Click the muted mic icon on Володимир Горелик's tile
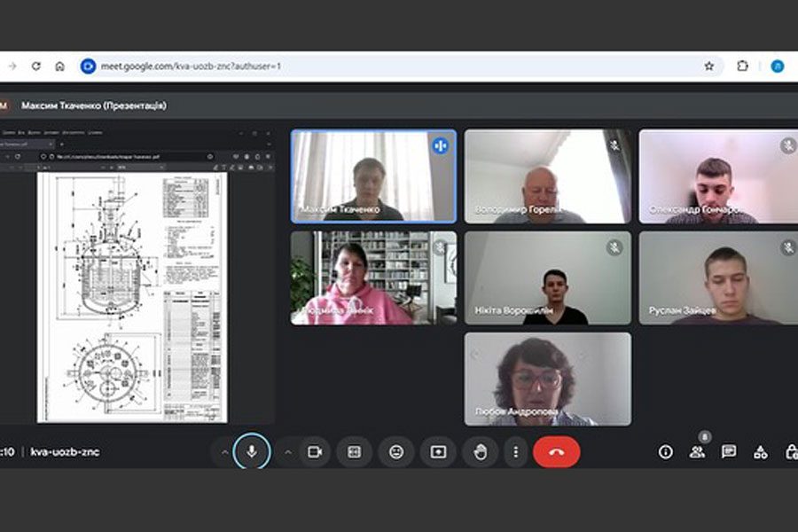 click(x=614, y=146)
